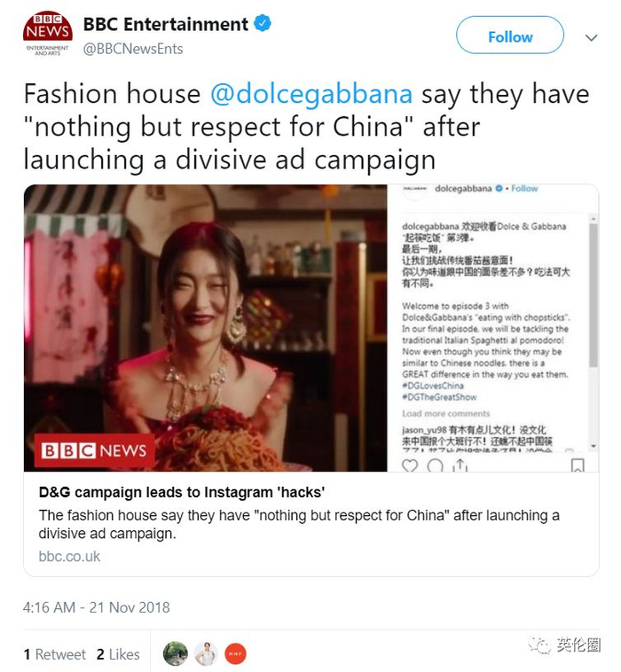Click the bbc.co.uk source link
This screenshot has height=672, width=621.
(69, 556)
